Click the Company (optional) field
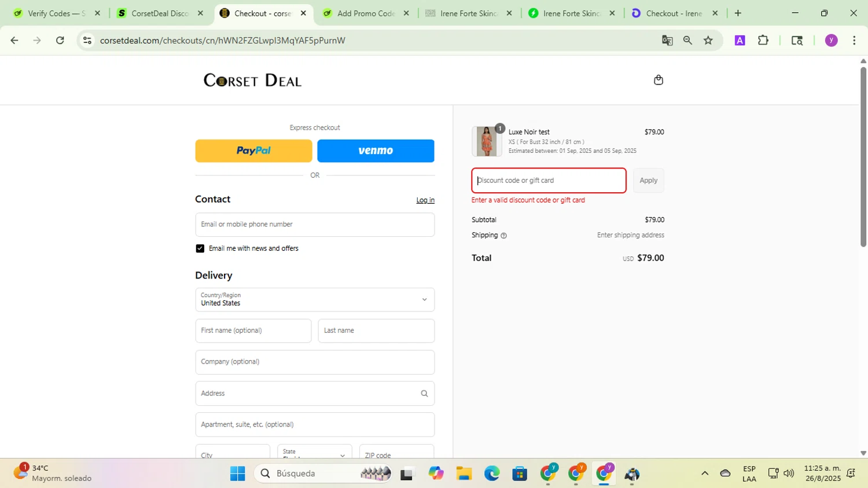 (315, 362)
